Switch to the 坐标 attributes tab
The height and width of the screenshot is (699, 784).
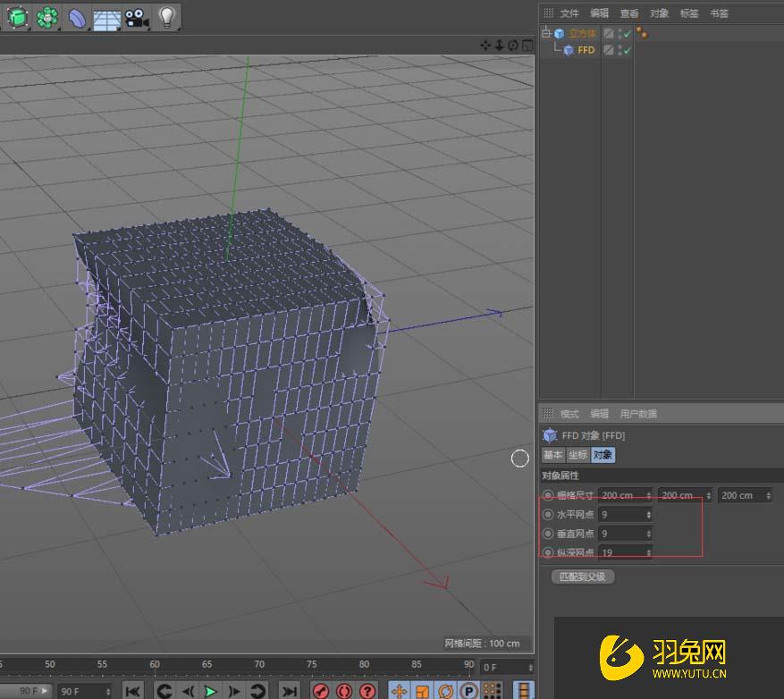click(577, 455)
